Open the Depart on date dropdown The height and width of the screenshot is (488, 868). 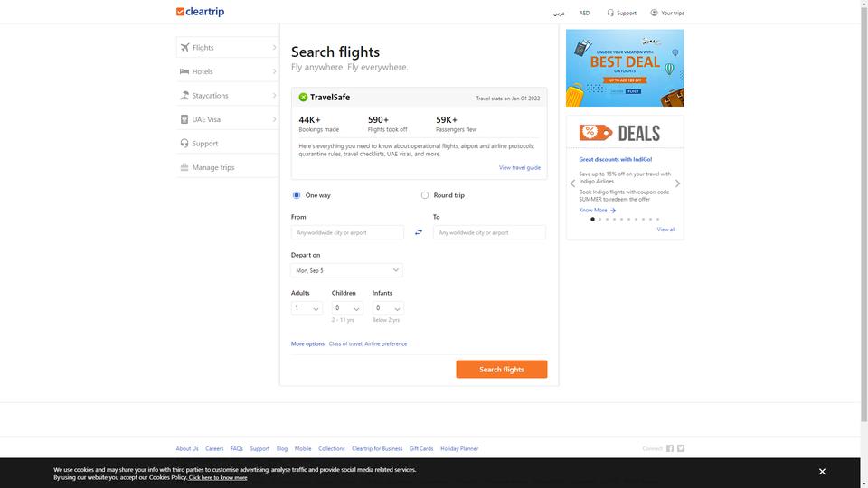pos(346,270)
